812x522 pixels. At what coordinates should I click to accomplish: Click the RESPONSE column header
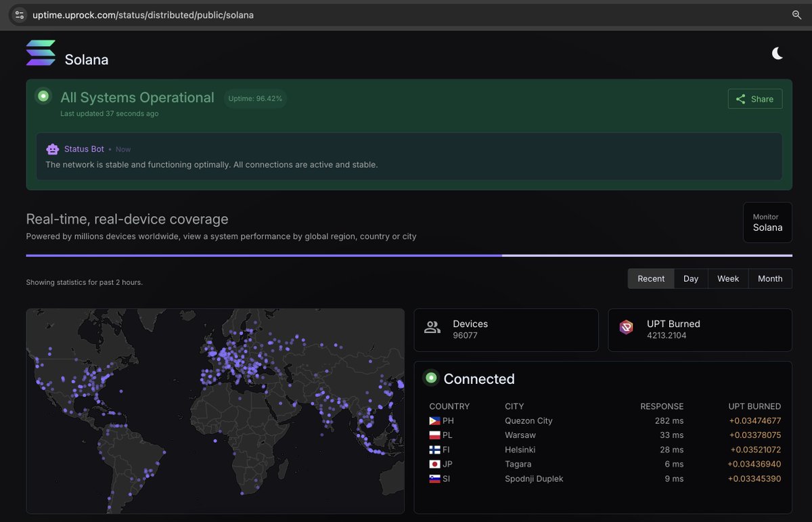point(662,406)
